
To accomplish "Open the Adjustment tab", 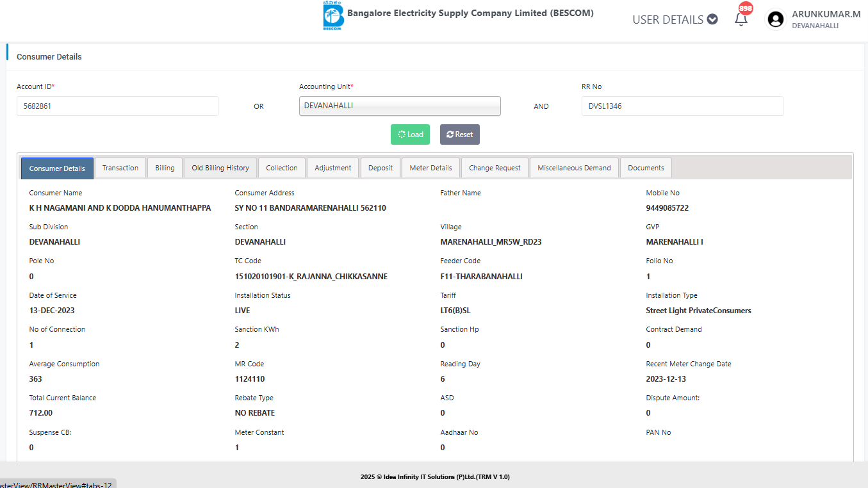I will [x=333, y=168].
